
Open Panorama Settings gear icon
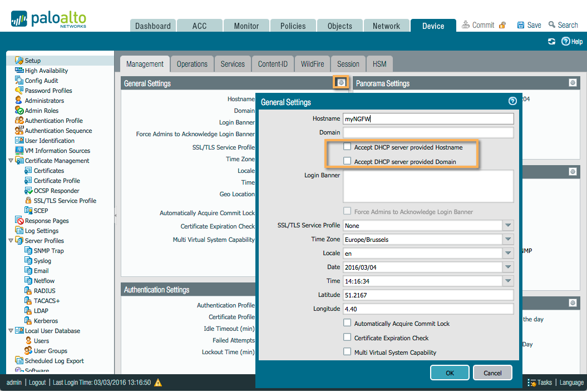tap(573, 83)
